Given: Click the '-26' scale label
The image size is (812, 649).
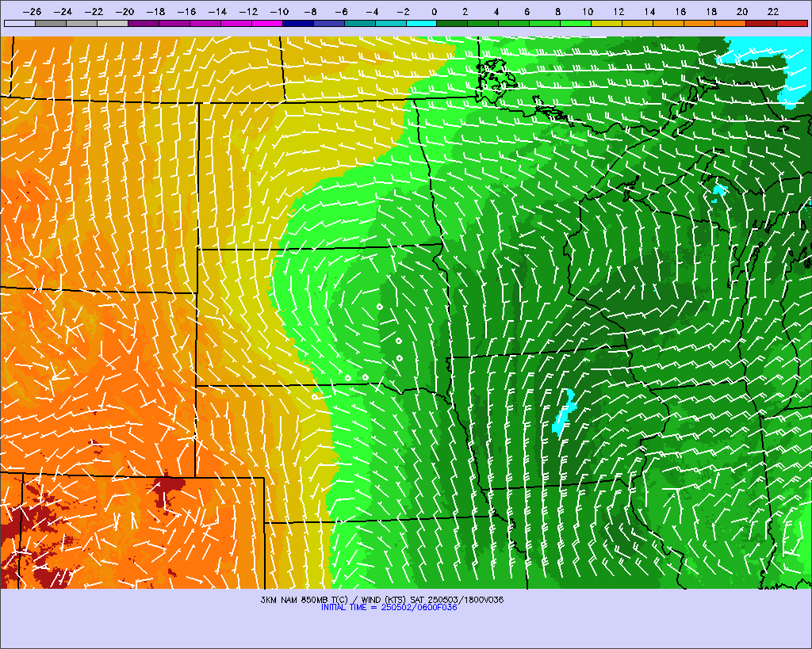Looking at the screenshot, I should pos(32,11).
